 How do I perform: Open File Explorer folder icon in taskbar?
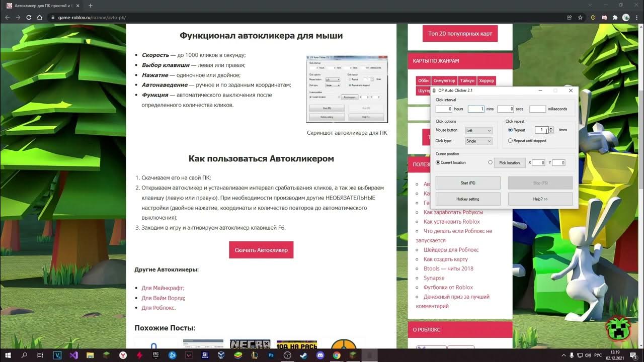90,355
